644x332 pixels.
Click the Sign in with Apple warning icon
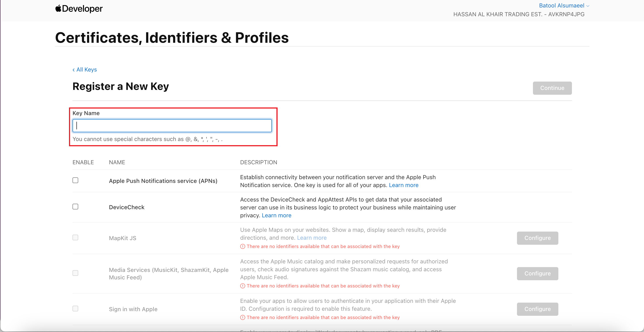pos(242,318)
